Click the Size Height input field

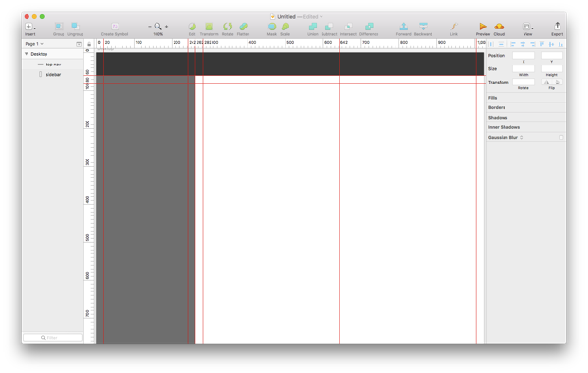coord(552,68)
